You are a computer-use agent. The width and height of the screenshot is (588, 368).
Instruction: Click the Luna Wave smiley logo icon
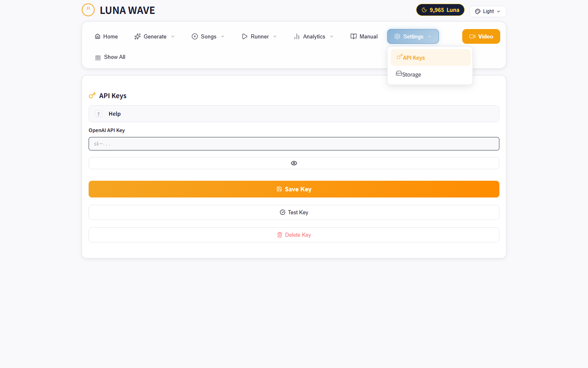point(88,9)
